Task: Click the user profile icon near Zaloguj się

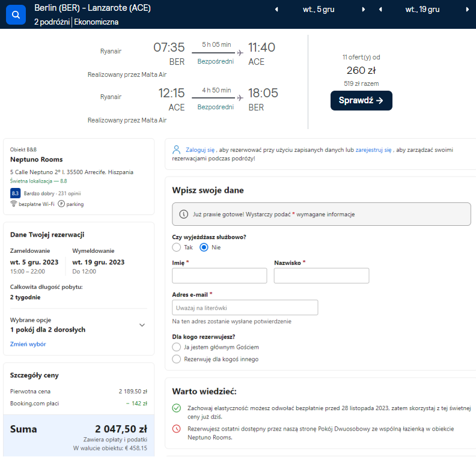Action: [176, 150]
